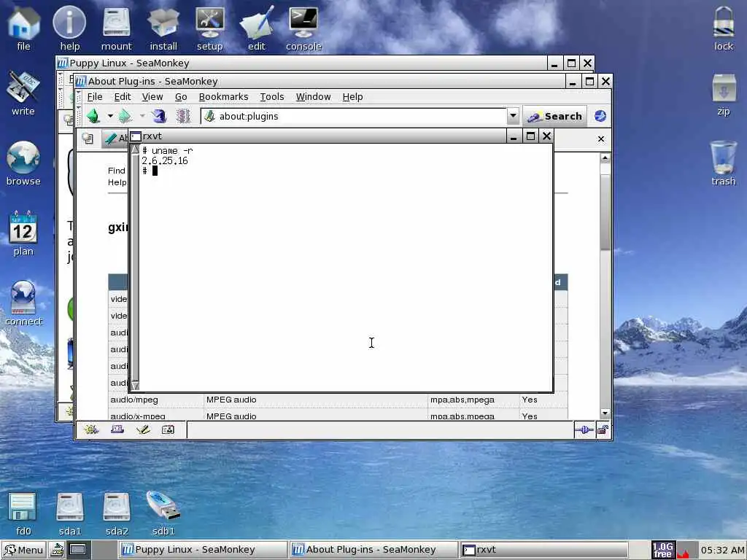This screenshot has height=560, width=747.
Task: Toggle the online/offline status bar icon
Action: (584, 430)
